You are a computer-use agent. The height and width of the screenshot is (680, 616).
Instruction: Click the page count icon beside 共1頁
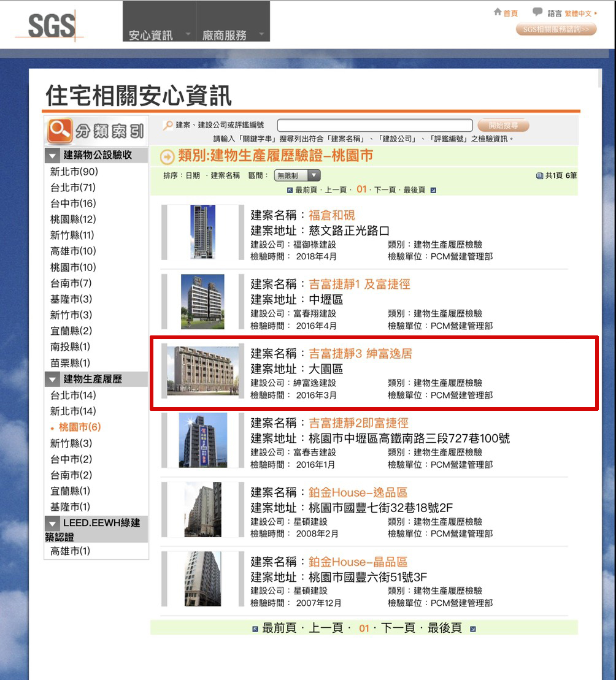pos(539,175)
